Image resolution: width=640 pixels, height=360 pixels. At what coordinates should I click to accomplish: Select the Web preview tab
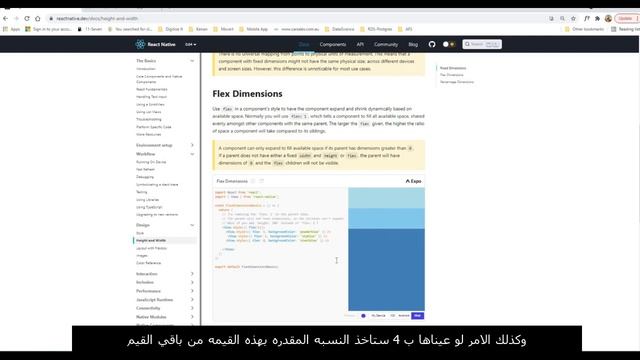[x=417, y=316]
